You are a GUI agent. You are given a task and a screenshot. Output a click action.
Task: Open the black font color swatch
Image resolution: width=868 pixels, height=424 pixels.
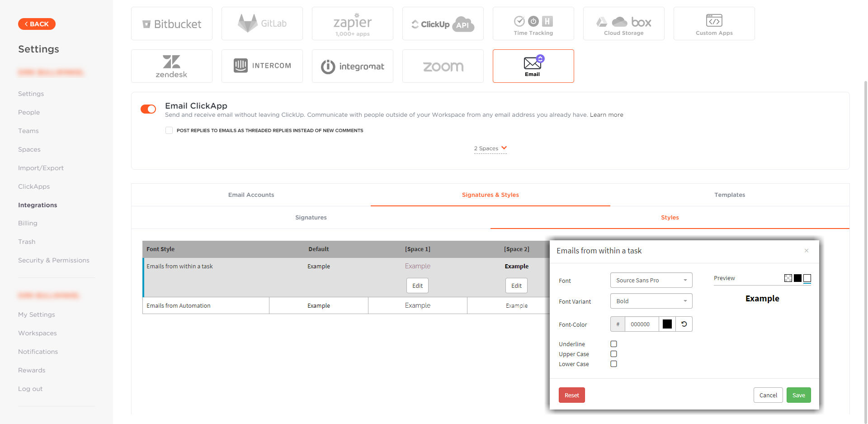coord(667,324)
